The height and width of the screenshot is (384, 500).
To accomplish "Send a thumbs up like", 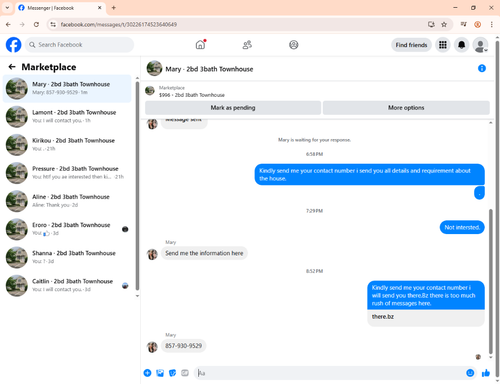I will tap(486, 373).
